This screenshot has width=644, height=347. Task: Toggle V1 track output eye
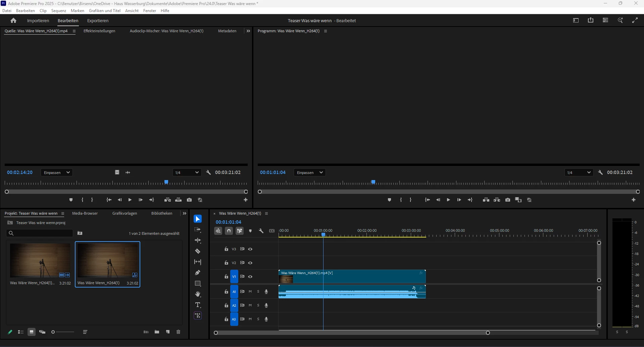pos(250,277)
